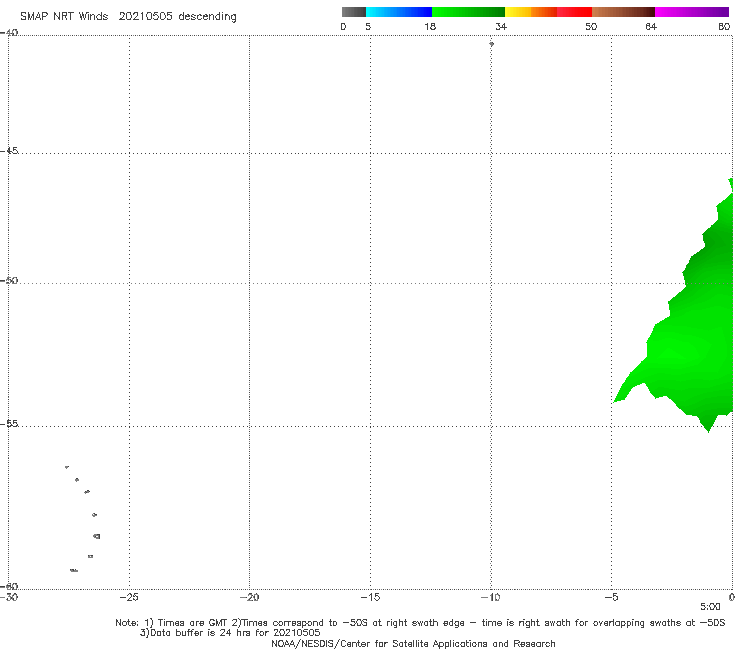
Task: Click the '5:00' swath time label
Action: [x=710, y=607]
